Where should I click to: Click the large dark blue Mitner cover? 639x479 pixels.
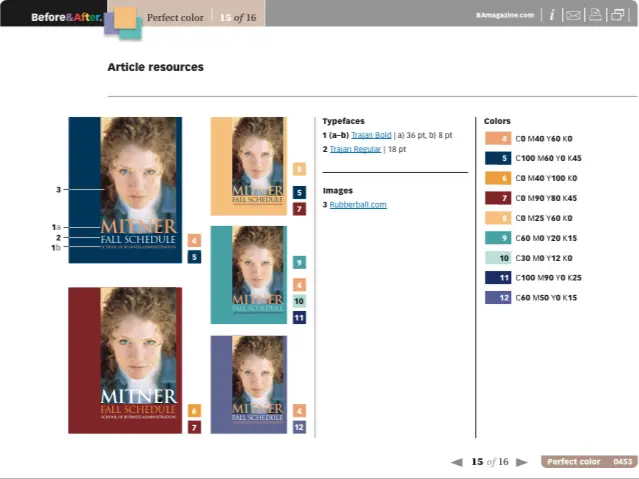pyautogui.click(x=125, y=190)
